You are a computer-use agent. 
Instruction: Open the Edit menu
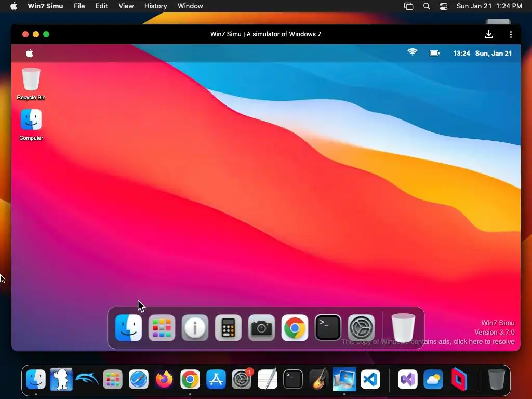101,6
